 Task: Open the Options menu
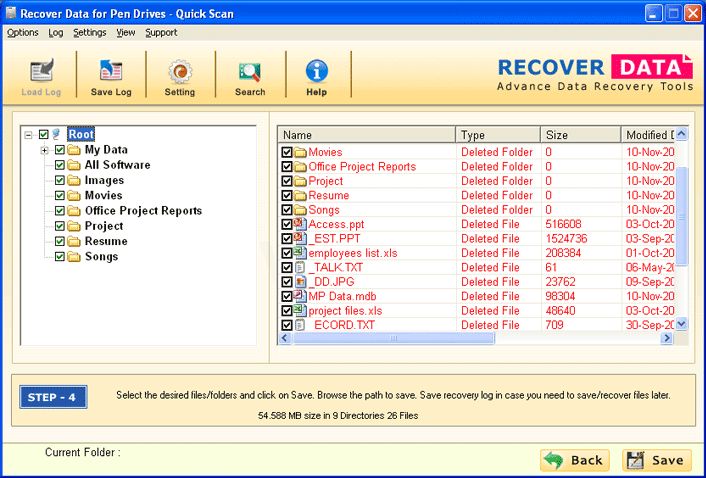point(22,32)
